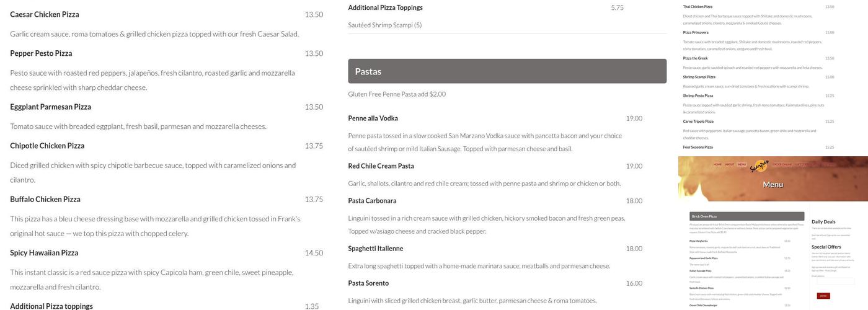The height and width of the screenshot is (310, 868).
Task: Click the Scarpas logo icon
Action: [x=759, y=166]
